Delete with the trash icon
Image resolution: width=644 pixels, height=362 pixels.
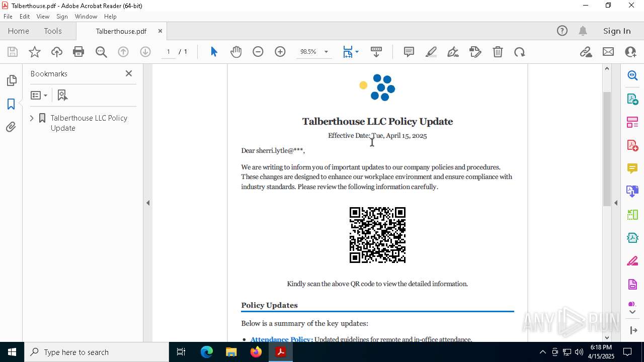point(498,52)
